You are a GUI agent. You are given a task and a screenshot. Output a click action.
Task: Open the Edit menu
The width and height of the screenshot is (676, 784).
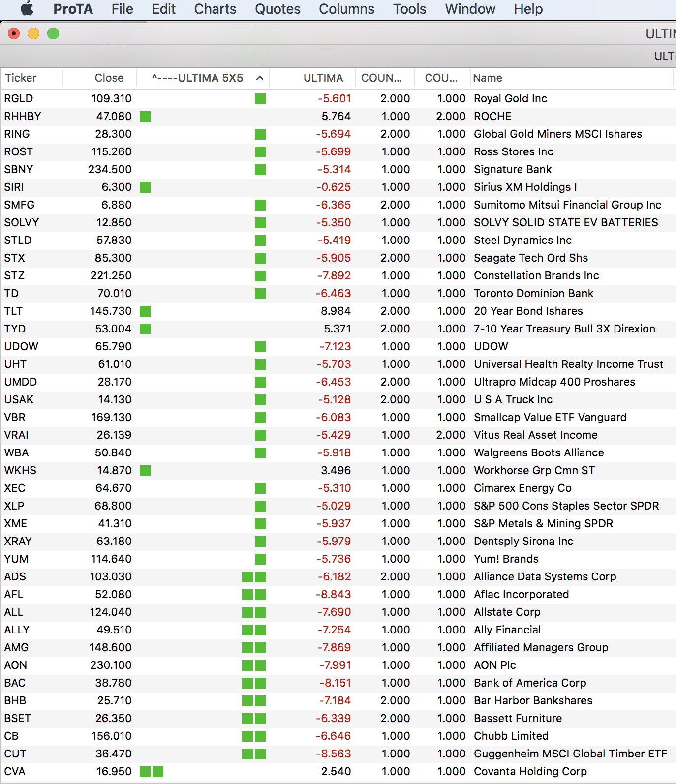(x=163, y=9)
